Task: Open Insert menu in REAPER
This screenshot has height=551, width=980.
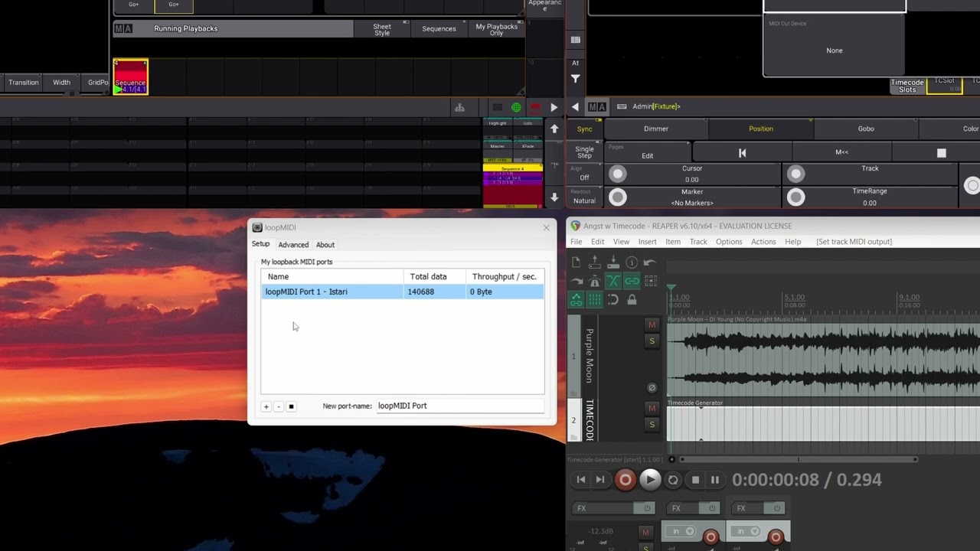Action: point(647,242)
